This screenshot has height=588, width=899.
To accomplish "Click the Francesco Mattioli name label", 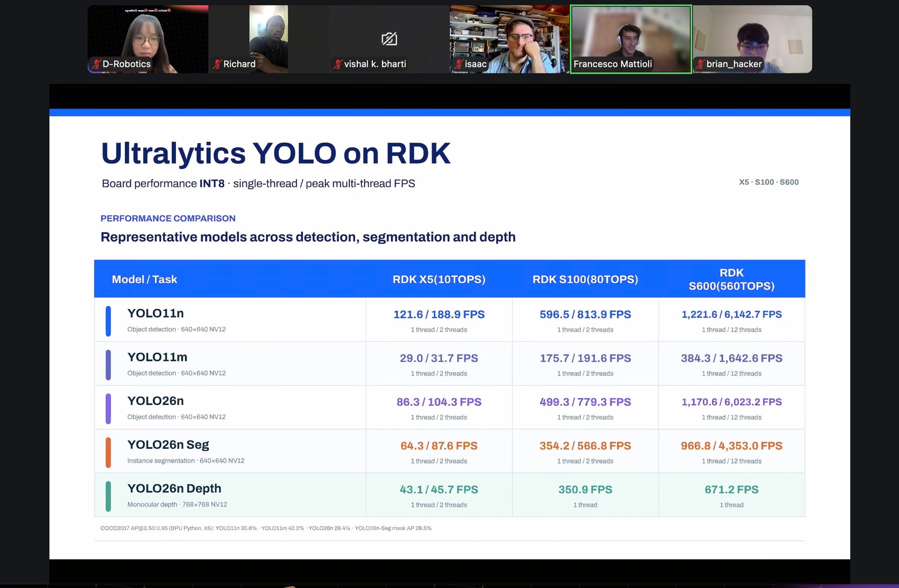I will pos(613,64).
